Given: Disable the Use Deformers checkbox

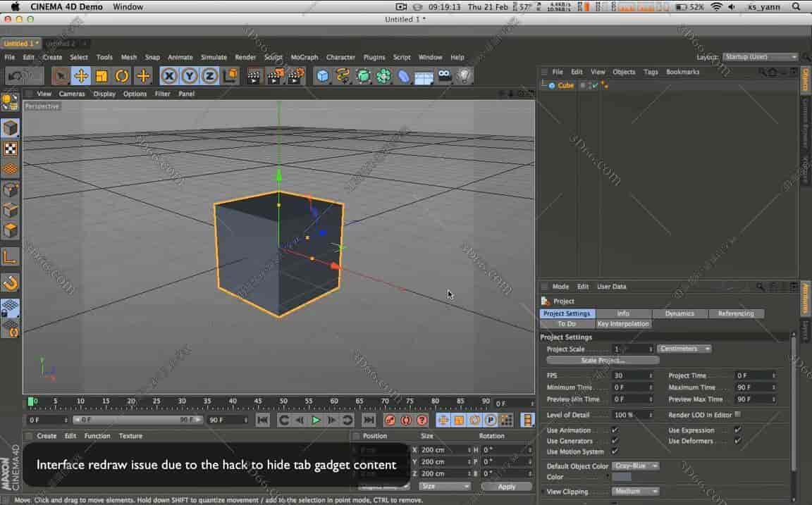Looking at the screenshot, I should coord(737,441).
